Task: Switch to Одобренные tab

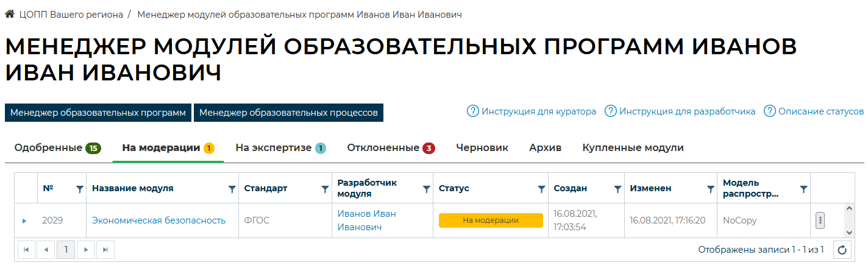Action: pos(57,148)
